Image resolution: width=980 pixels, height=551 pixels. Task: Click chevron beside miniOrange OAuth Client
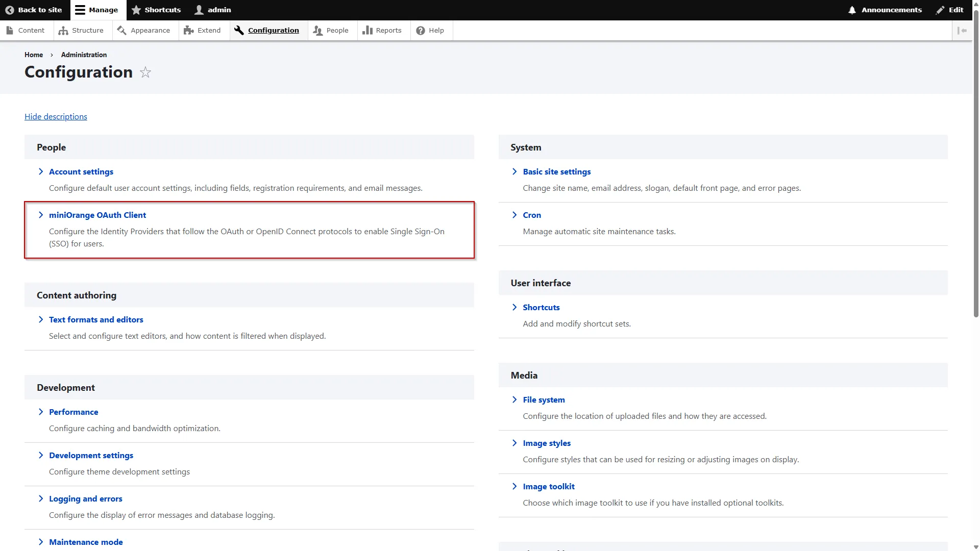pos(41,215)
